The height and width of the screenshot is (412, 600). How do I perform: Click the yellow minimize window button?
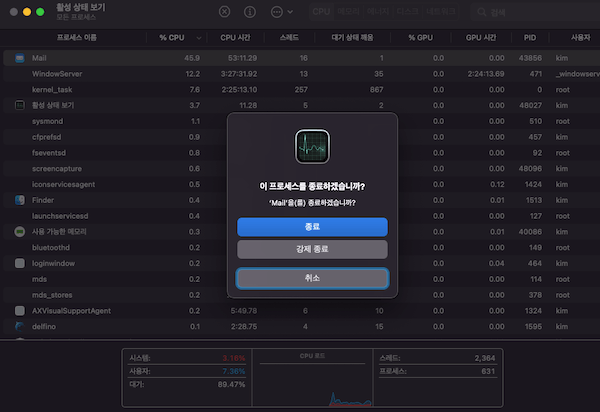(x=27, y=12)
